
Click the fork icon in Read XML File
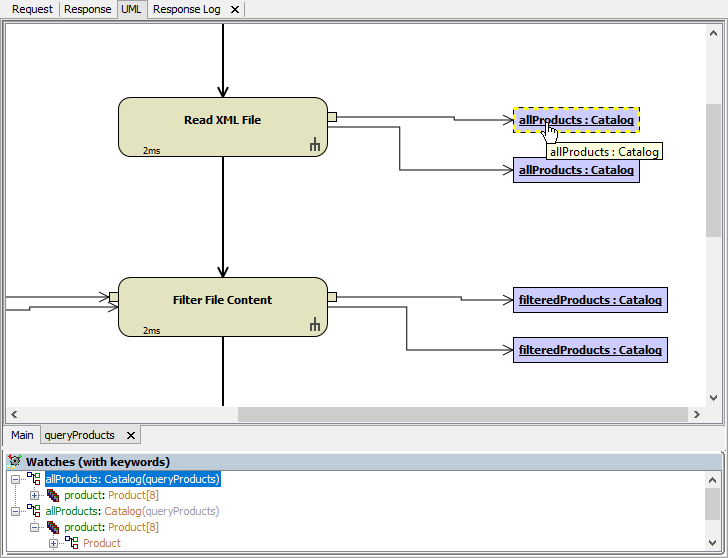pyautogui.click(x=314, y=146)
